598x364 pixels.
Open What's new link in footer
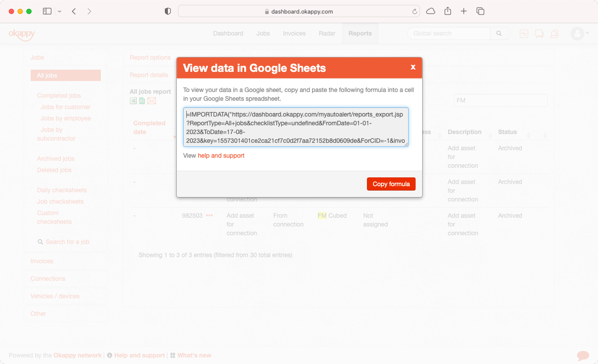[x=194, y=355]
